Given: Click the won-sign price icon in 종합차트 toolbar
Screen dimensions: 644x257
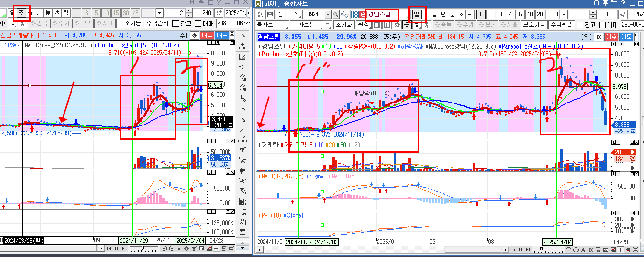Looking at the screenshot, I should (x=416, y=25).
